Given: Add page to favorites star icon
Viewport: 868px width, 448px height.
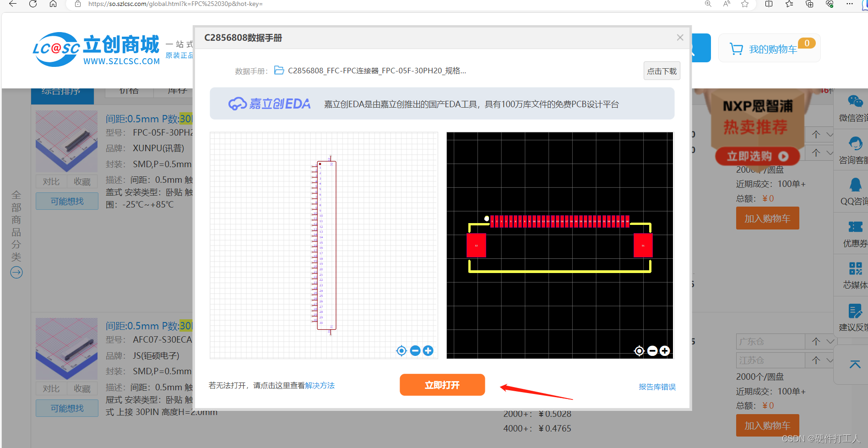Looking at the screenshot, I should pyautogui.click(x=745, y=4).
